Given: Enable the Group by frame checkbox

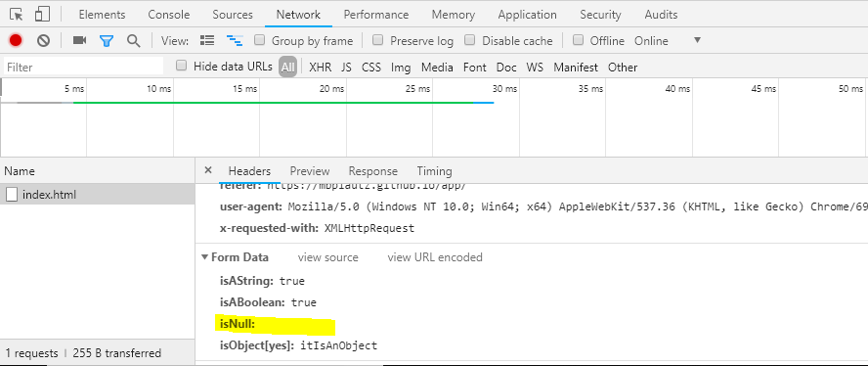Looking at the screenshot, I should [259, 40].
